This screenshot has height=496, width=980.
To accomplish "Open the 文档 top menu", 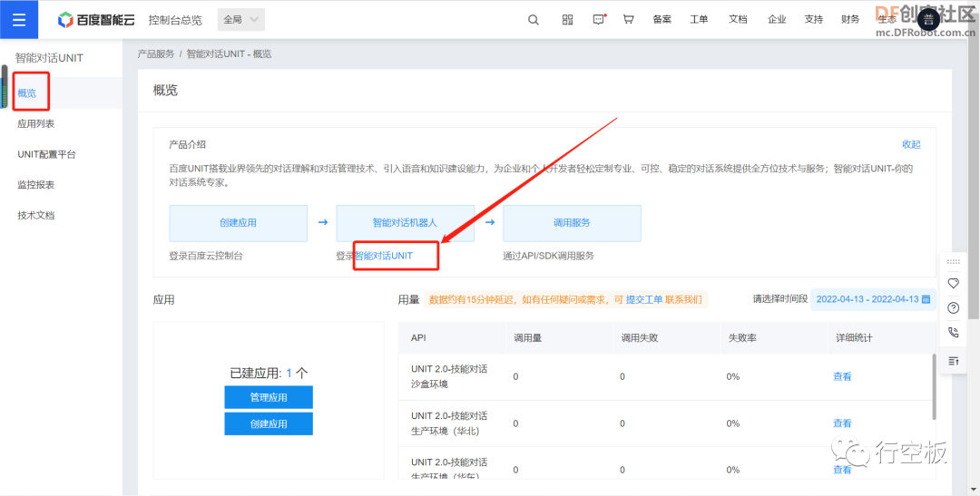I will click(x=738, y=19).
